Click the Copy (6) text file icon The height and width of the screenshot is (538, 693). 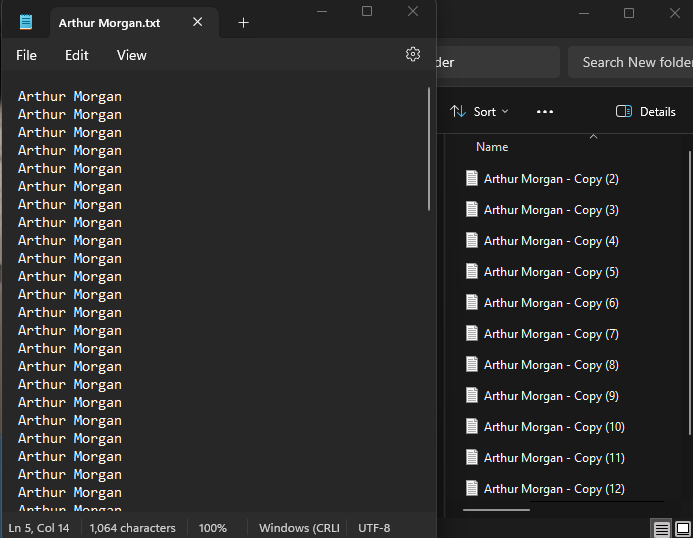tap(472, 302)
